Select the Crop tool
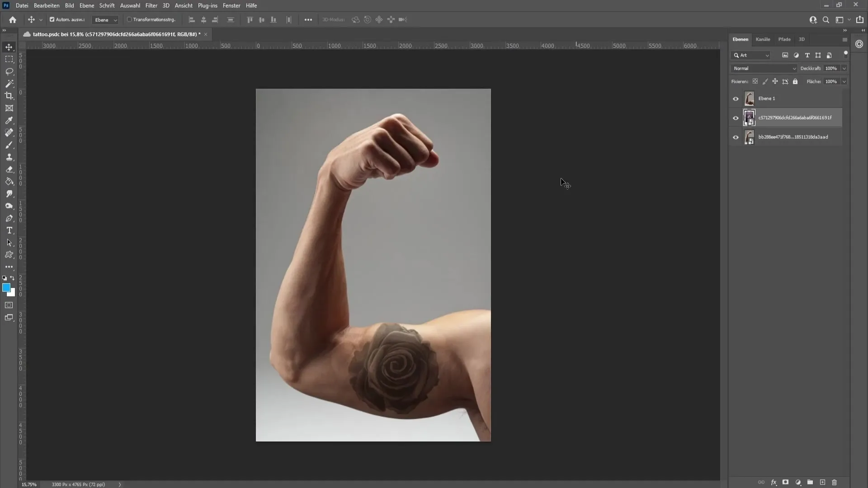The width and height of the screenshot is (868, 488). (9, 95)
